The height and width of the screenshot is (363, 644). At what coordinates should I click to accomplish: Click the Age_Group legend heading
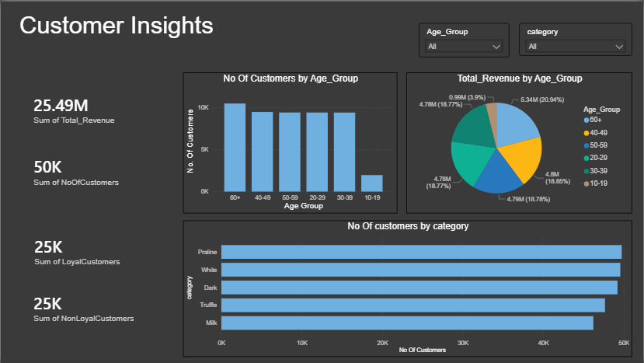[x=602, y=110]
